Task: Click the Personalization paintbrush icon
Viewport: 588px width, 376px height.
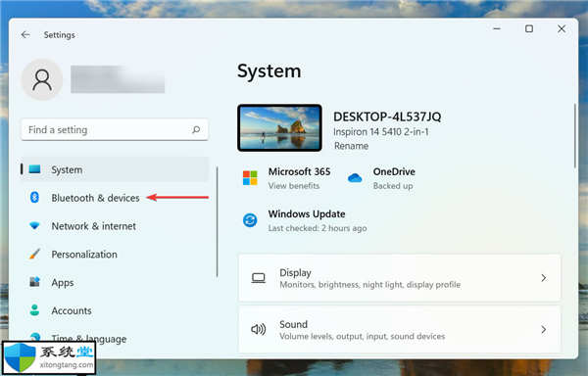Action: [x=34, y=254]
